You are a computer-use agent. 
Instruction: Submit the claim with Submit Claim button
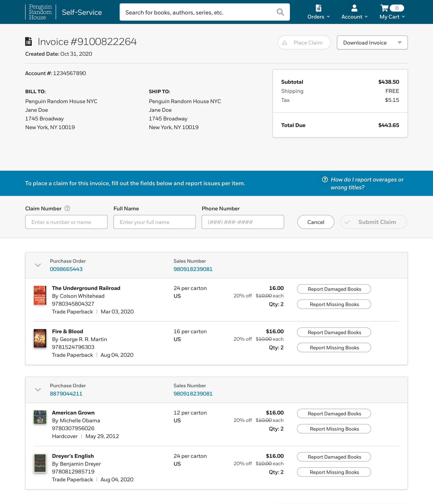click(x=373, y=222)
